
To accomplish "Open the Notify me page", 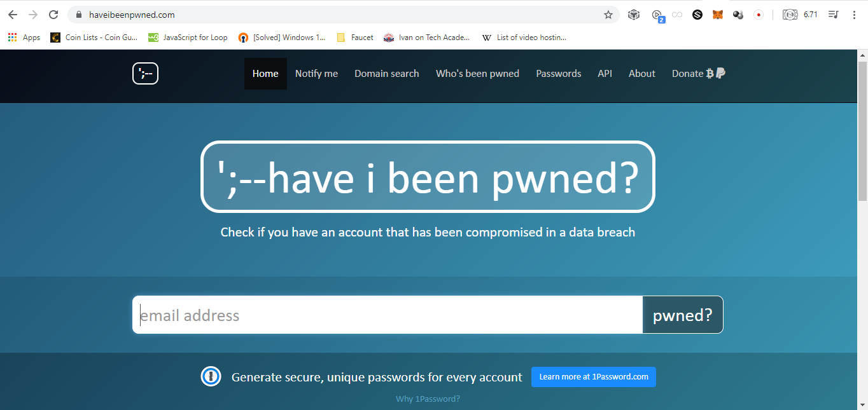I will pyautogui.click(x=316, y=74).
